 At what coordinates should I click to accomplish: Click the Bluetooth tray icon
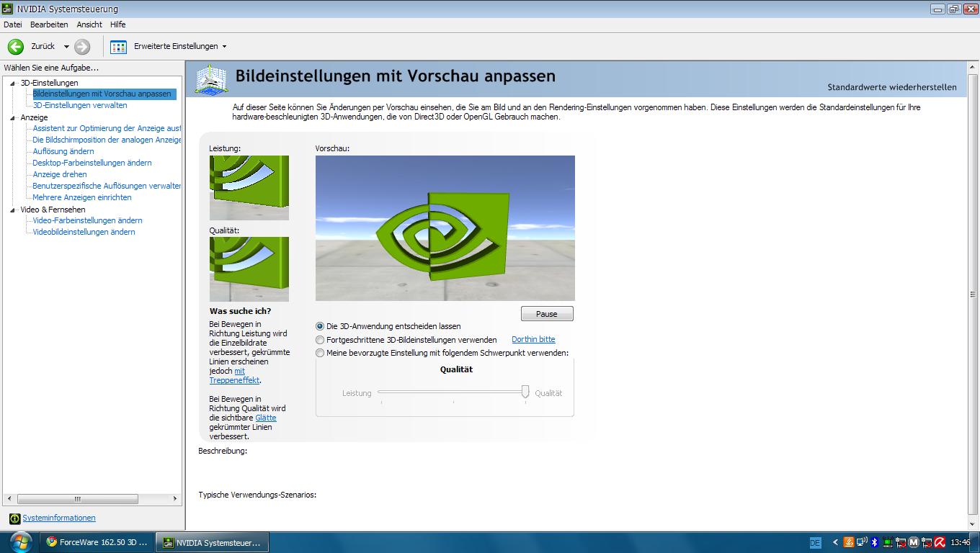point(875,542)
